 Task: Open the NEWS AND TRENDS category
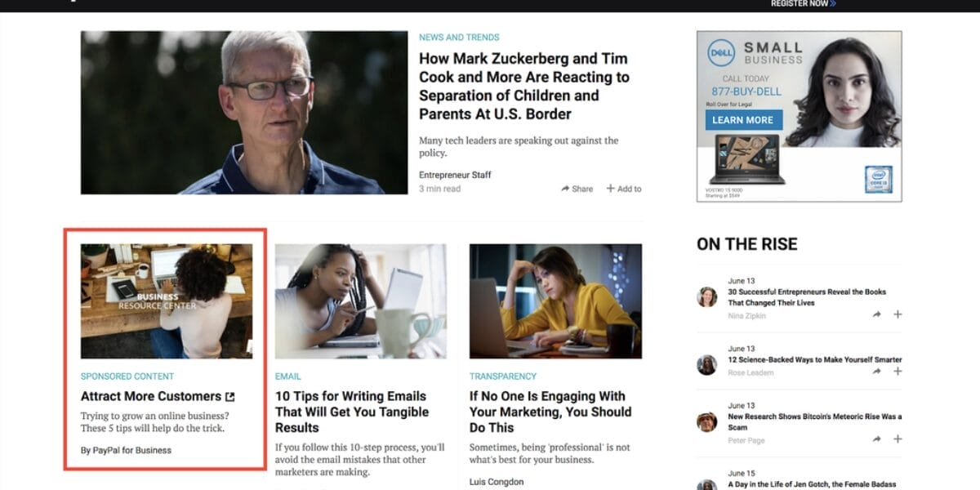(458, 37)
